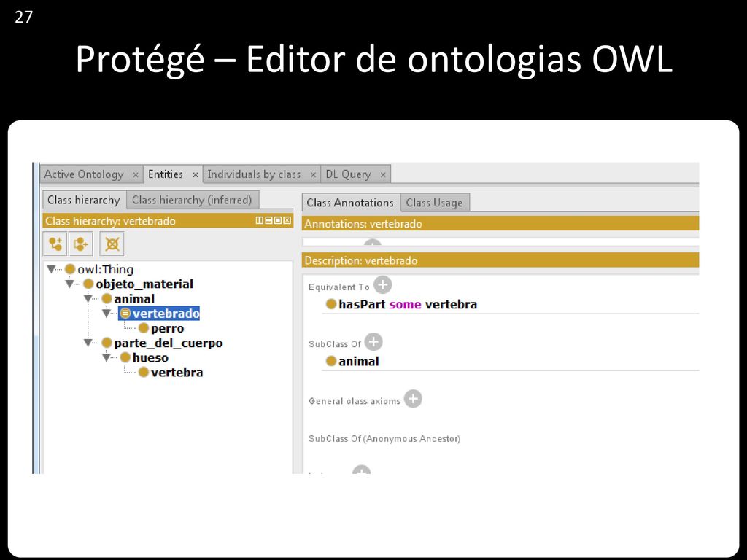Select owl:Thing in the class tree
The height and width of the screenshot is (560, 747).
point(105,269)
